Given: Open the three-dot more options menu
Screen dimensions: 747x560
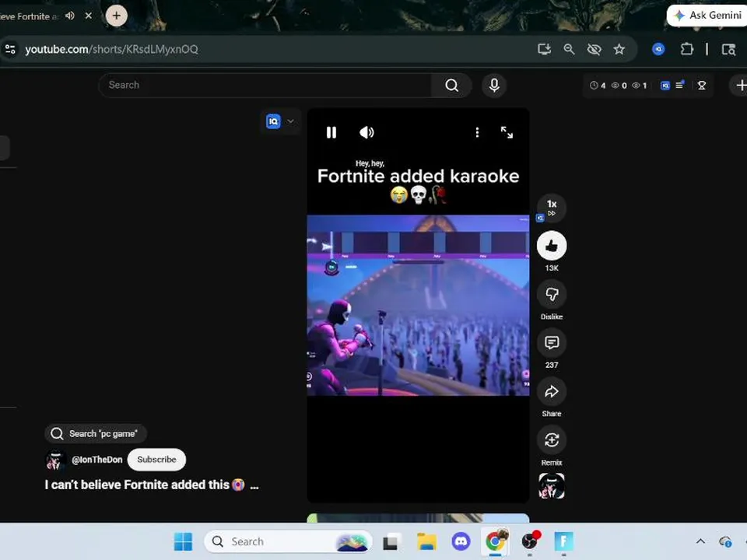Looking at the screenshot, I should point(477,132).
